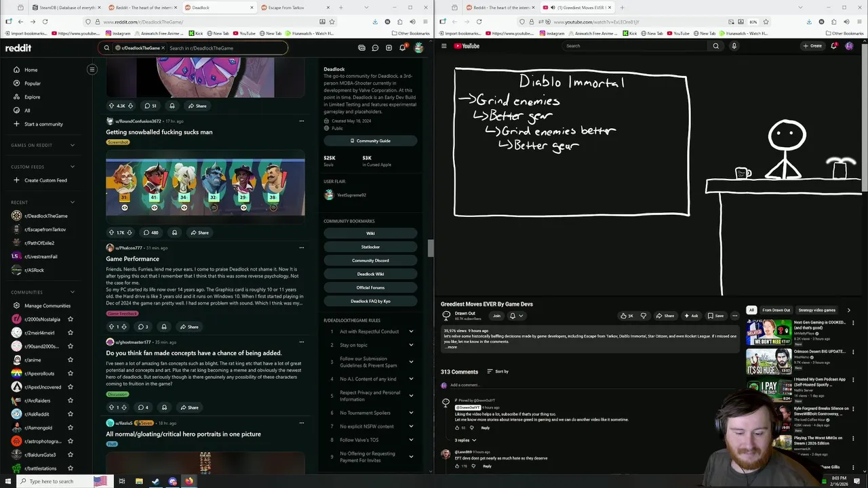Open YouTube notifications bell
This screenshot has height=488, width=868.
833,46
